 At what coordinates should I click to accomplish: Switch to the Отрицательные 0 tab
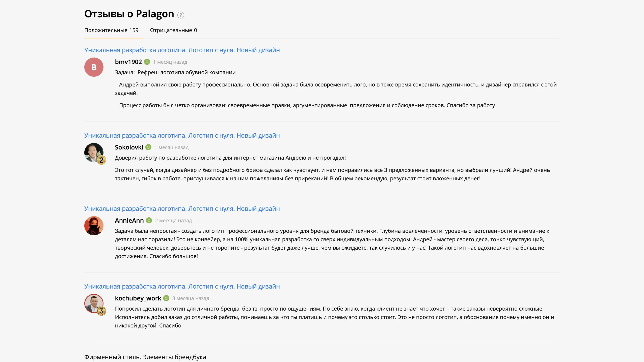[173, 30]
